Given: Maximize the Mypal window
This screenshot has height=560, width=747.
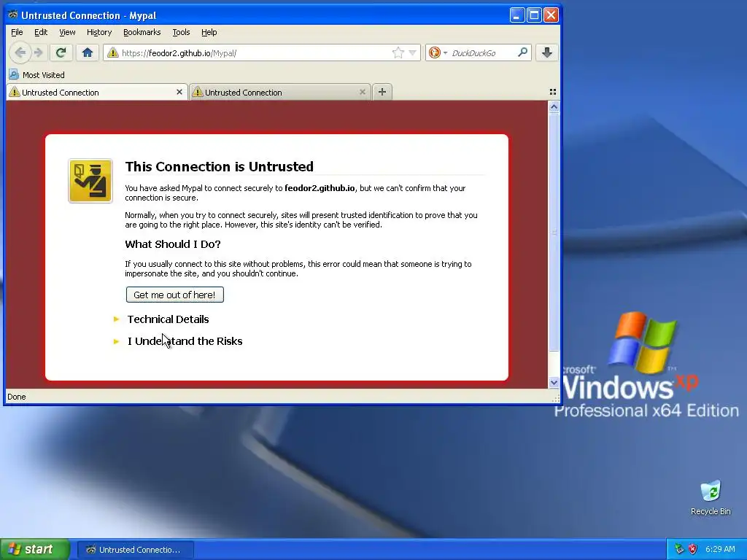Looking at the screenshot, I should (x=534, y=15).
